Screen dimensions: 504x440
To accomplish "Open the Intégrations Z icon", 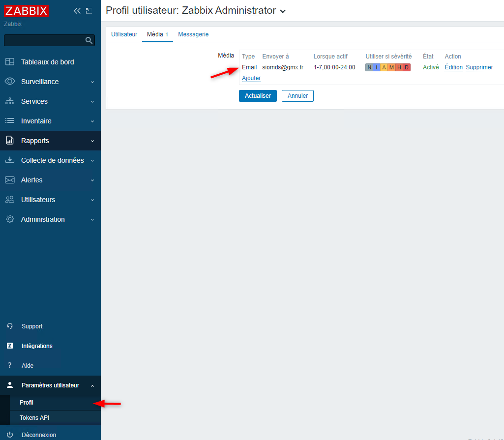I will (10, 346).
